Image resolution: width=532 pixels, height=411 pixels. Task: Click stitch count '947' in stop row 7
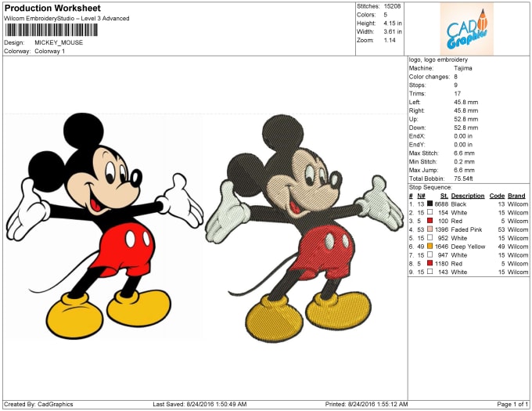coord(443,255)
